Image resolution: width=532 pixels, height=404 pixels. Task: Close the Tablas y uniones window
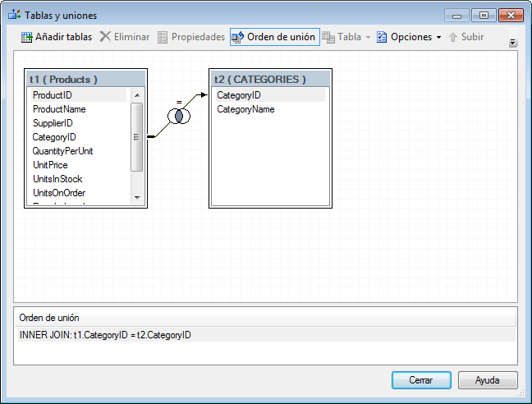511,16
